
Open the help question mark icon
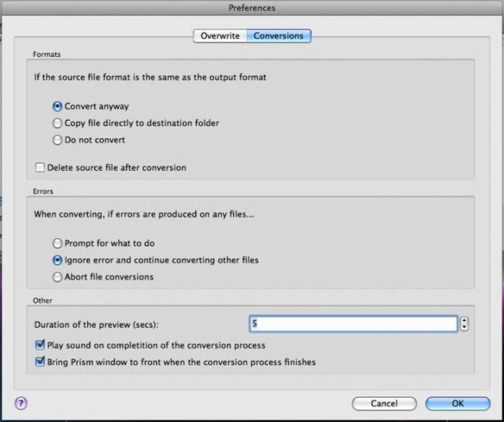pos(20,403)
